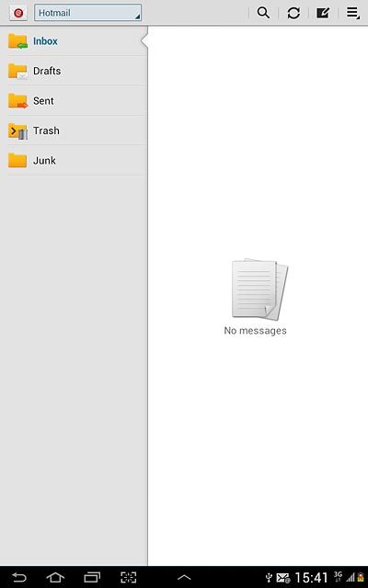Open the Junk folder
This screenshot has width=368, height=588.
pos(74,161)
